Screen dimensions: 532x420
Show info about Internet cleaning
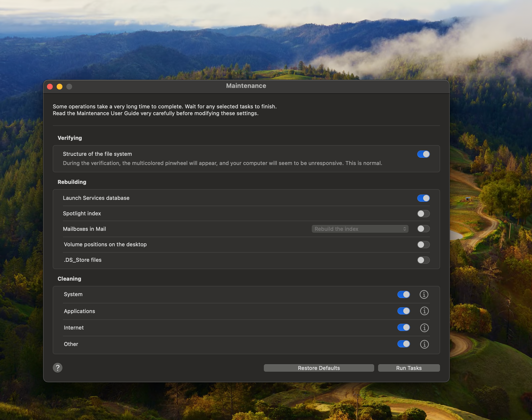tap(424, 328)
